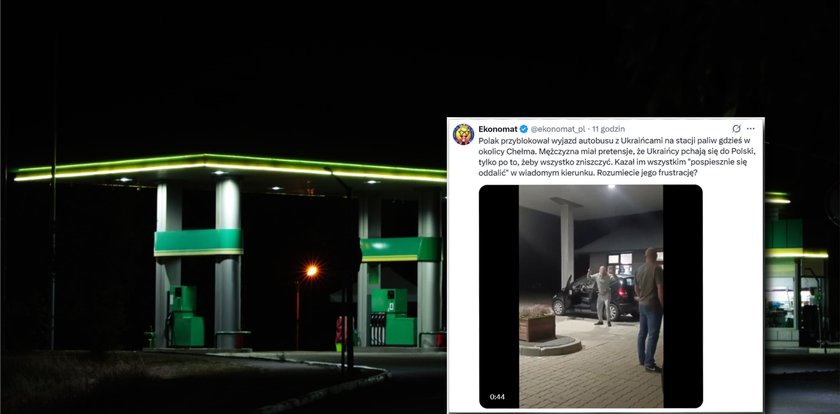Open the Grok icon on the tweet
Viewport: 840px width, 414px height.
(737, 129)
